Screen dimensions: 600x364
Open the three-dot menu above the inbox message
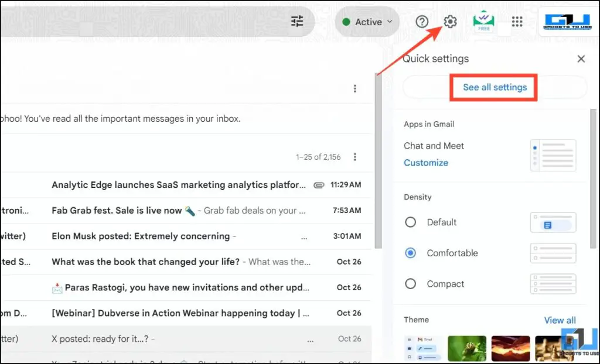(355, 88)
